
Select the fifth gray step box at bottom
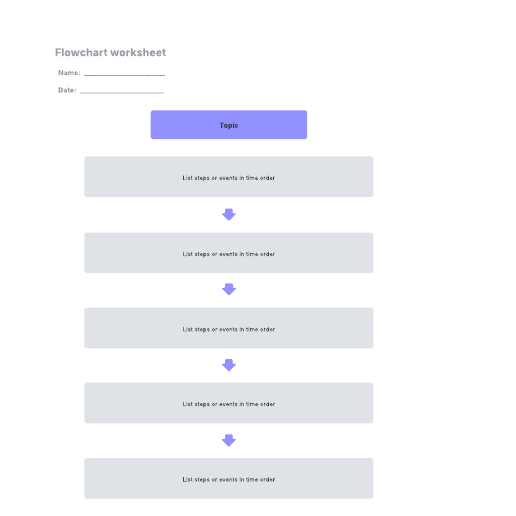point(229,478)
